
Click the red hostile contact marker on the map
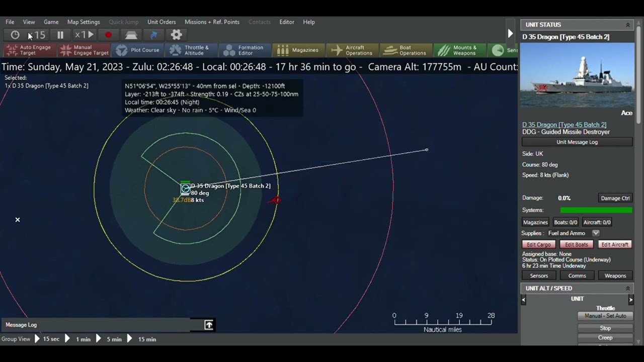coord(275,200)
